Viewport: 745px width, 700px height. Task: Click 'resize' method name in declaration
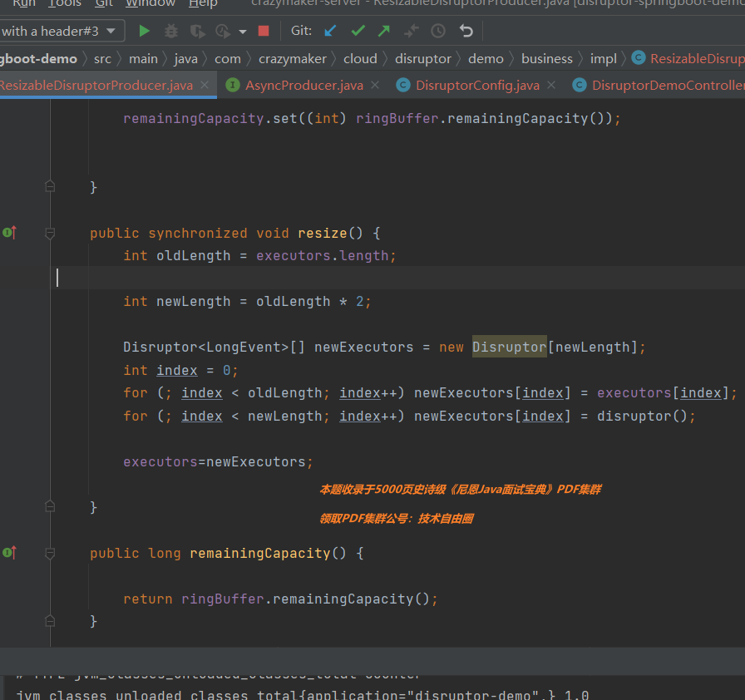[x=322, y=233]
